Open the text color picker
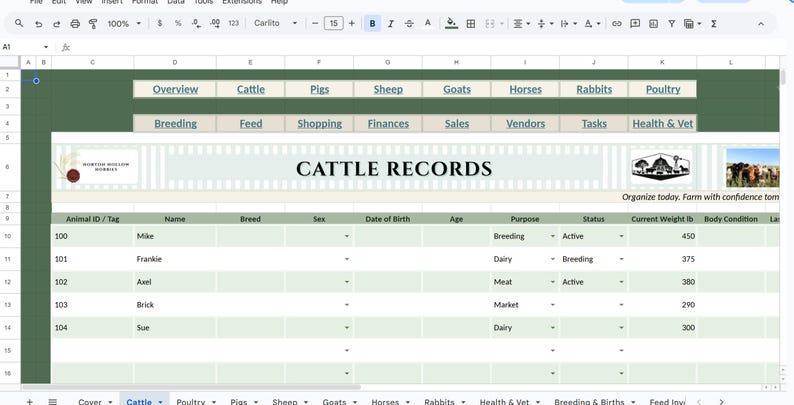This screenshot has height=405, width=794. tap(428, 23)
